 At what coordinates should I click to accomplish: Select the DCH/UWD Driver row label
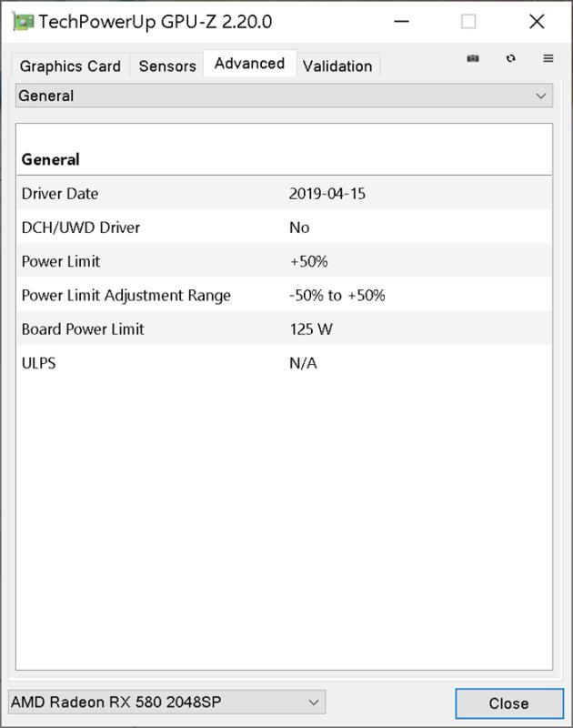tap(81, 227)
